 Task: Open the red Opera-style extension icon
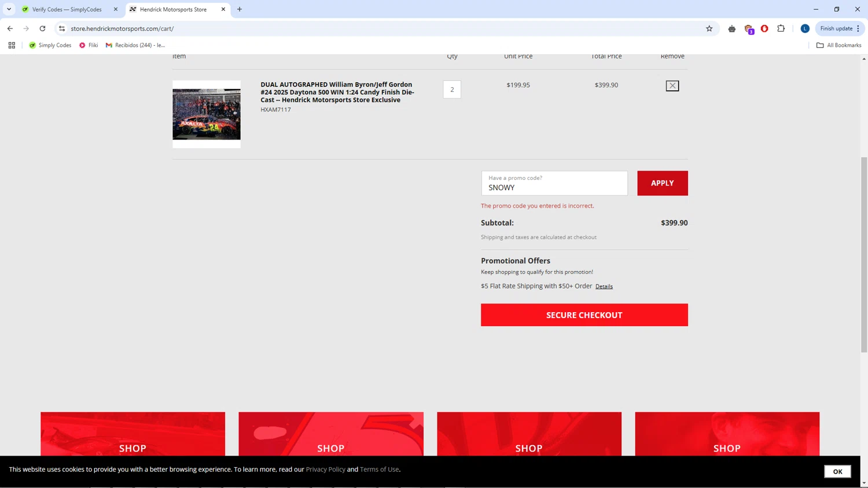[764, 28]
